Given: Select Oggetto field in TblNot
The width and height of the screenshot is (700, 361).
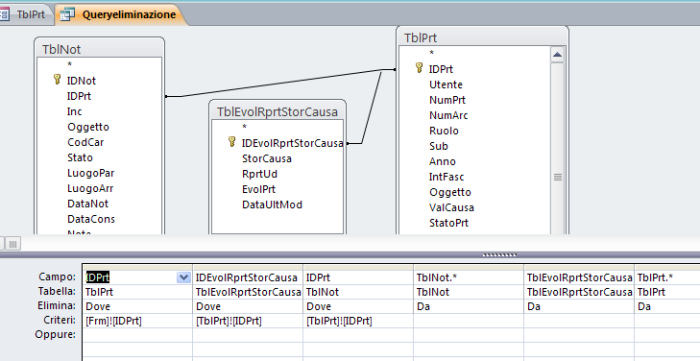Looking at the screenshot, I should (x=88, y=127).
